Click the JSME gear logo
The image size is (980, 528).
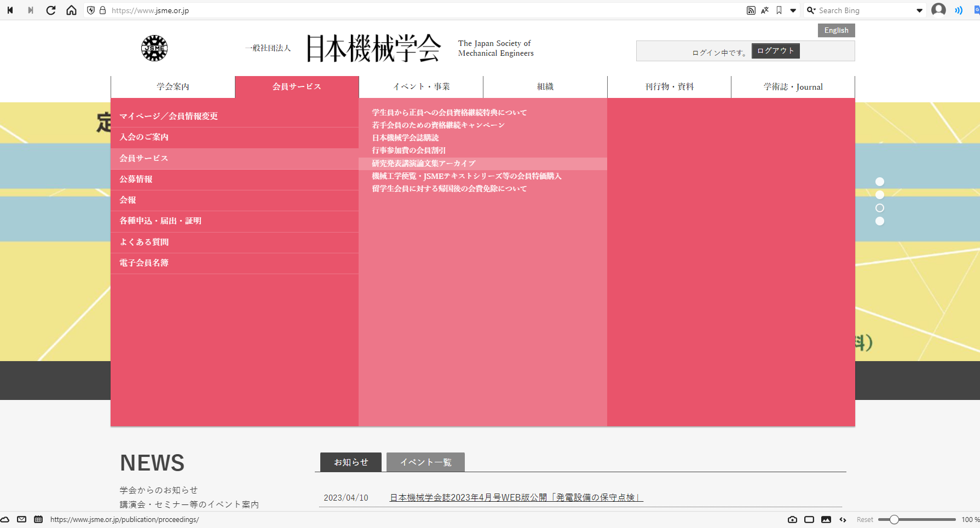(x=154, y=48)
